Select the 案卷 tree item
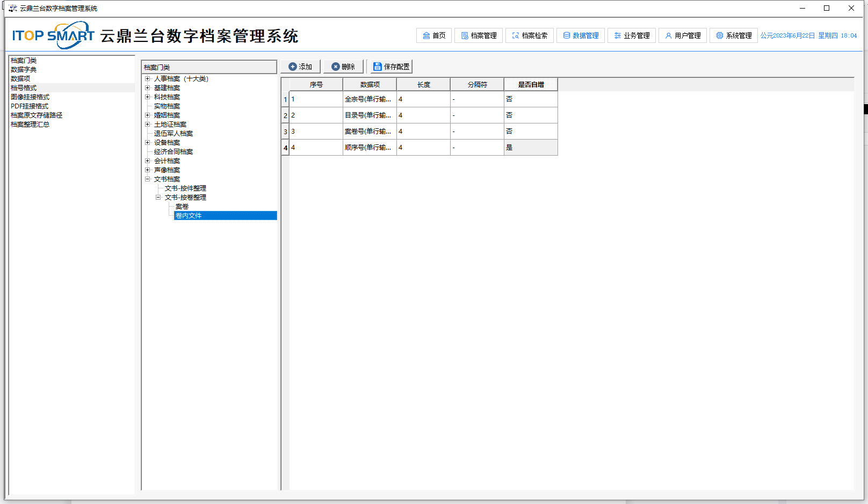Viewport: 868px width, 504px height. click(x=182, y=207)
